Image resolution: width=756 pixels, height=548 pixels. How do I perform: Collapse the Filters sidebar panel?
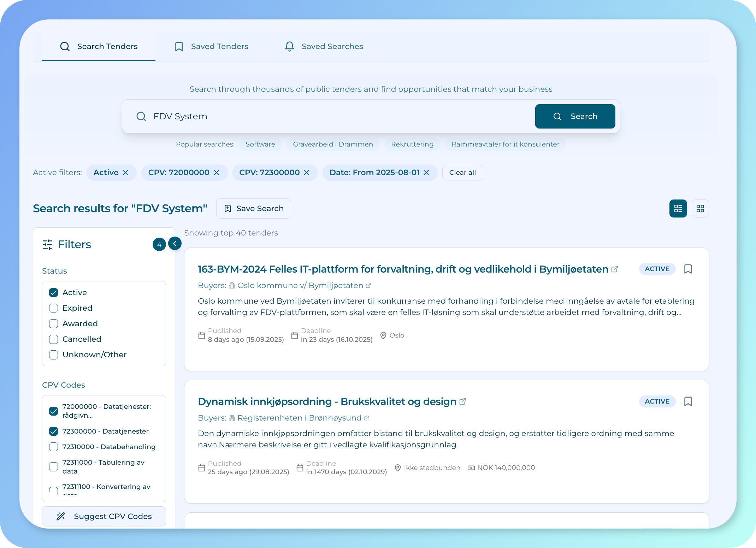coord(175,244)
